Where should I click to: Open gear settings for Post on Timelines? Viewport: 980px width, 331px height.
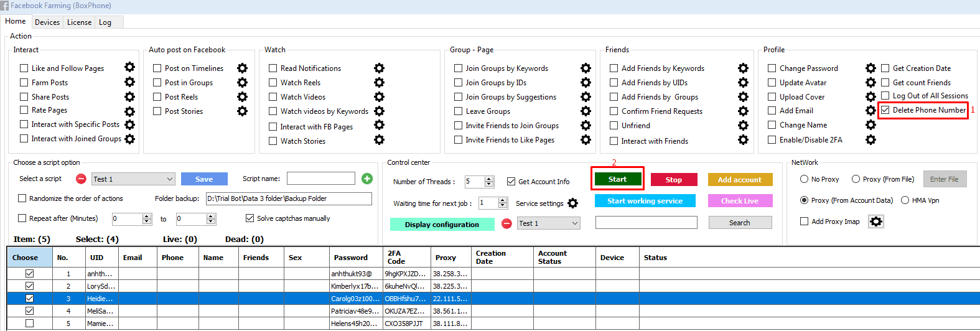[242, 68]
